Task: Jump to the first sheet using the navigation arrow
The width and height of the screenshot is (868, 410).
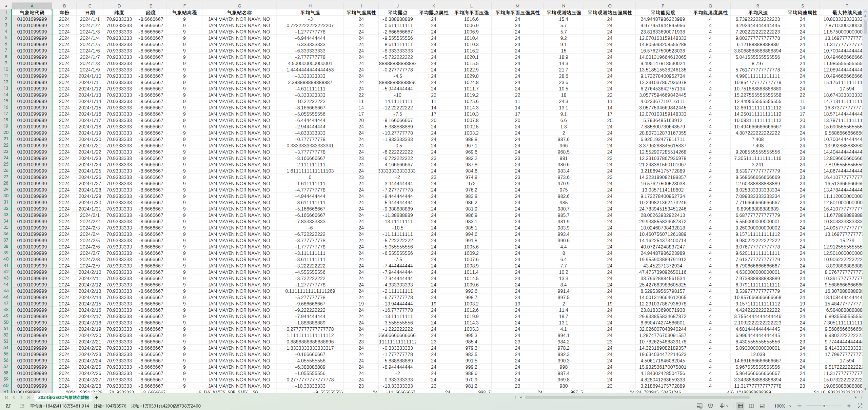Action: (x=6, y=397)
